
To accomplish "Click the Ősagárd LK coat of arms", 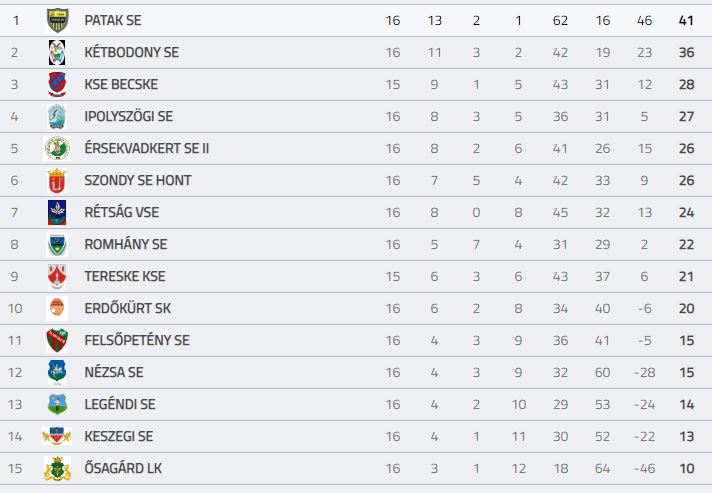I will click(x=57, y=468).
